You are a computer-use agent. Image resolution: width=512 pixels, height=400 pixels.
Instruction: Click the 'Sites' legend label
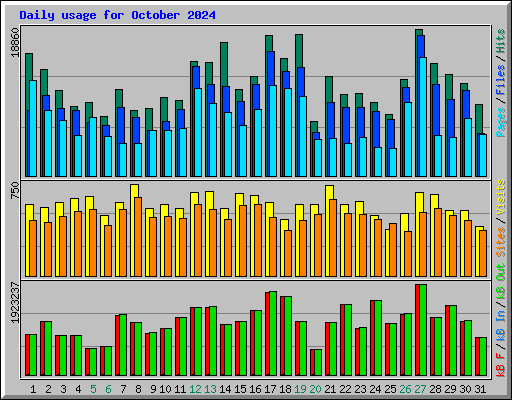click(x=501, y=242)
